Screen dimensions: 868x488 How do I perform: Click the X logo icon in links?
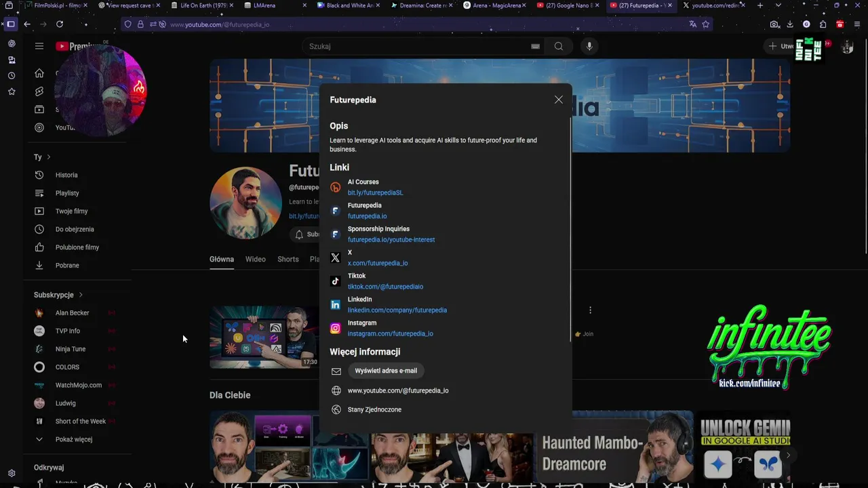(335, 258)
